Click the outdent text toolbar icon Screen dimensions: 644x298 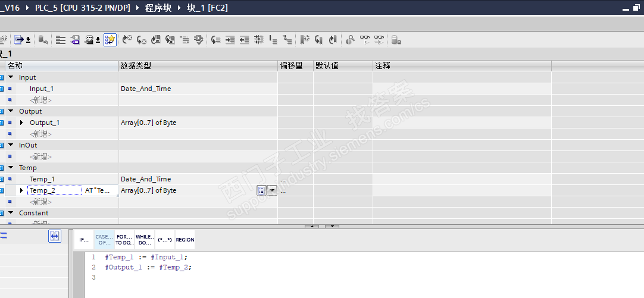pos(245,40)
